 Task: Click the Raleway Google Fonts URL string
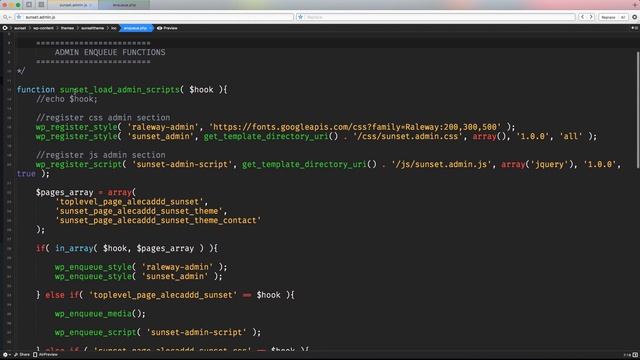(x=355, y=127)
